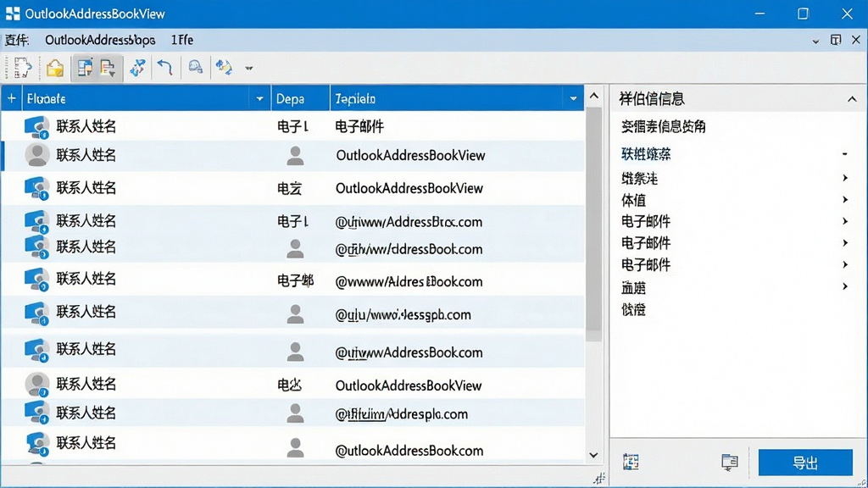Expand the 体值 entry chevron
This screenshot has height=488, width=868.
pos(845,200)
